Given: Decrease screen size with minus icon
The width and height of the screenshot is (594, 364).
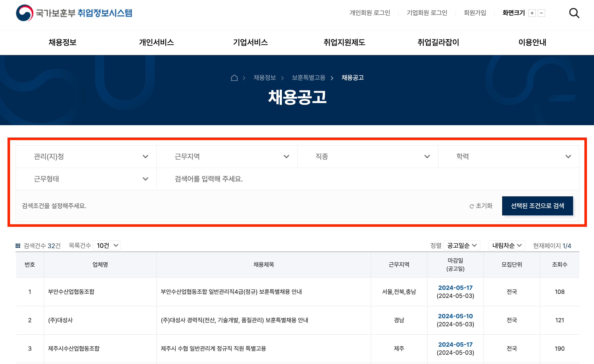Looking at the screenshot, I should pyautogui.click(x=541, y=13).
